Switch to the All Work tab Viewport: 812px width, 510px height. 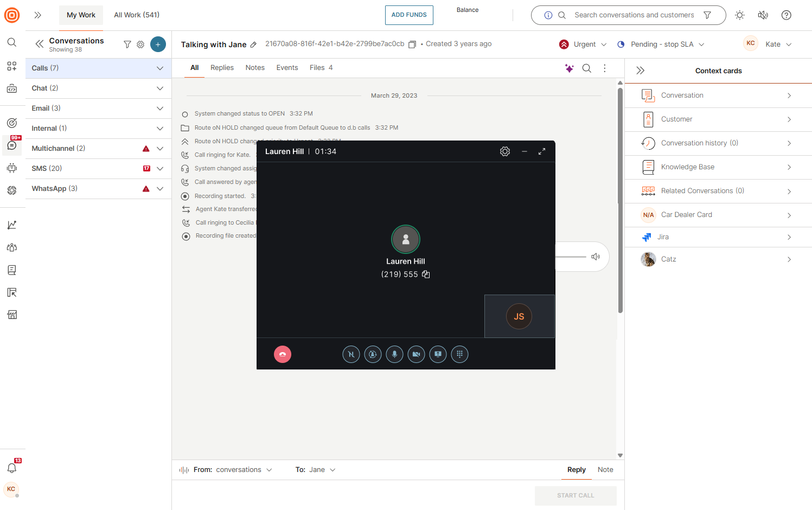tap(137, 15)
